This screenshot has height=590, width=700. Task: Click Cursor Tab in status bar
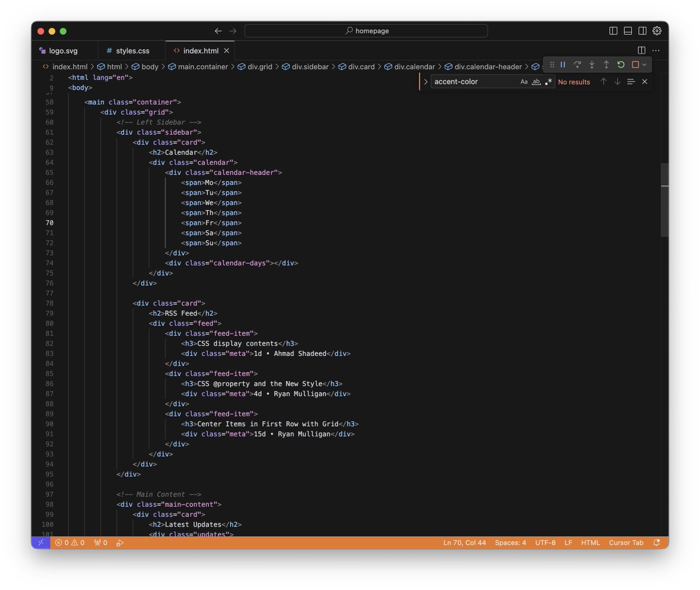tap(626, 543)
